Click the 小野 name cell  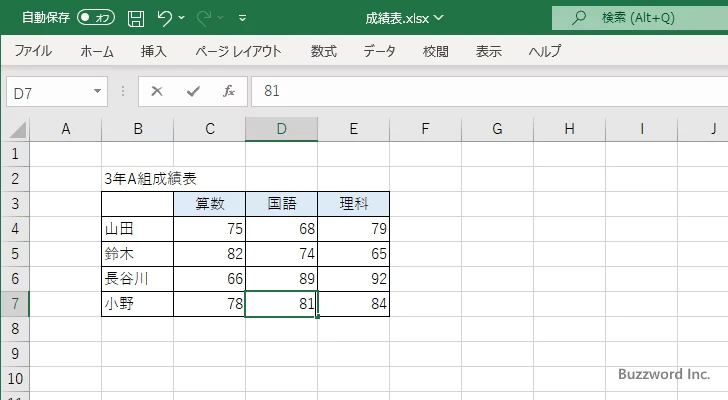pyautogui.click(x=137, y=304)
